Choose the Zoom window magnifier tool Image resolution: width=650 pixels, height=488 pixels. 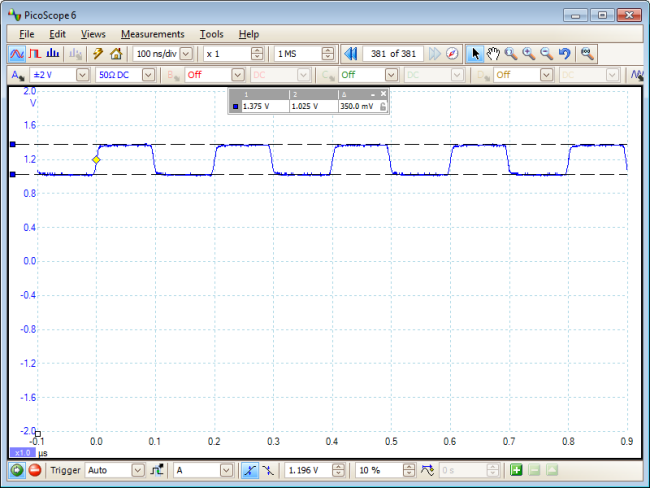point(511,54)
